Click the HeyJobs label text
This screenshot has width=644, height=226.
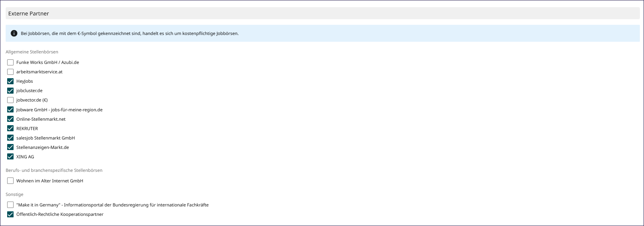click(x=24, y=81)
